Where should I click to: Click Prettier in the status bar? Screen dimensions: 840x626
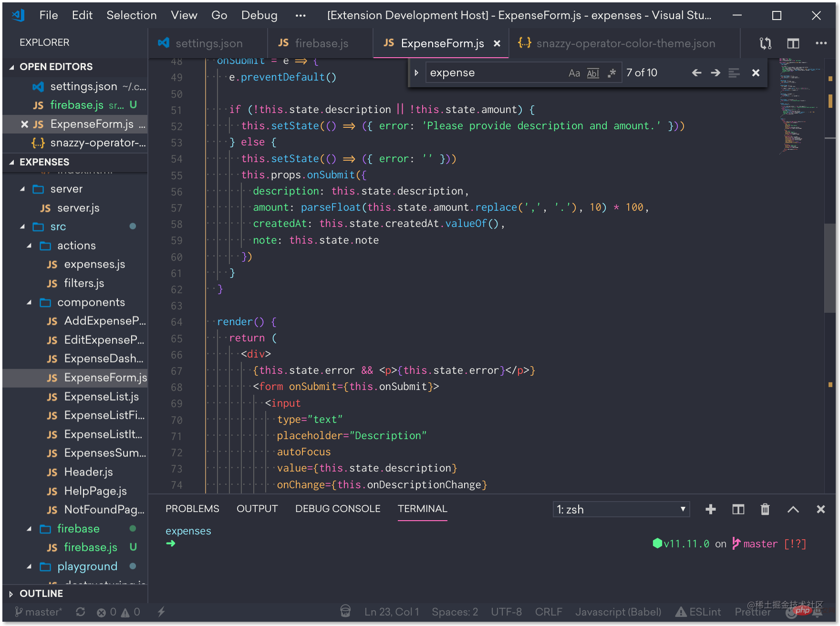point(752,612)
